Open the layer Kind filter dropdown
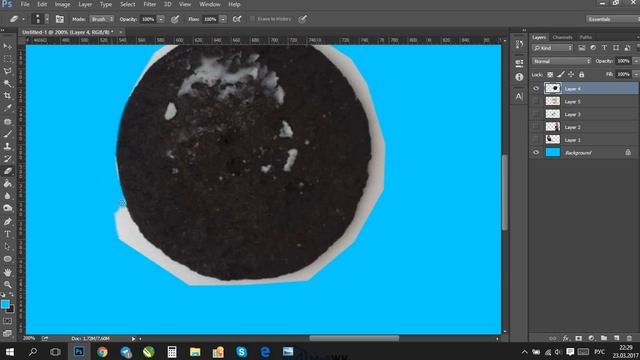Screen dimensions: 640x360 (x=553, y=48)
